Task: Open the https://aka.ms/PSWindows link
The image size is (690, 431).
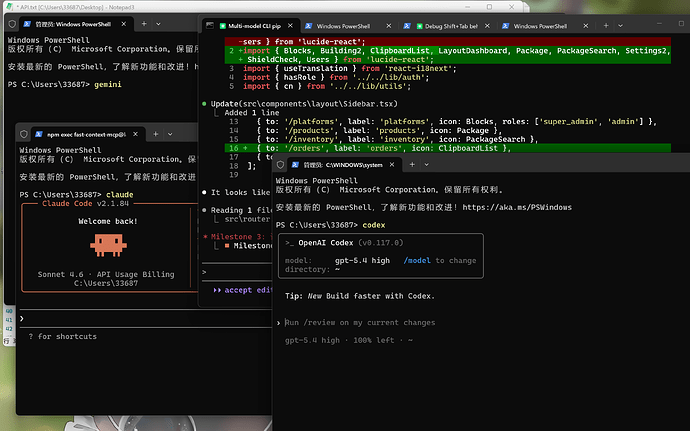Action: pyautogui.click(x=517, y=207)
